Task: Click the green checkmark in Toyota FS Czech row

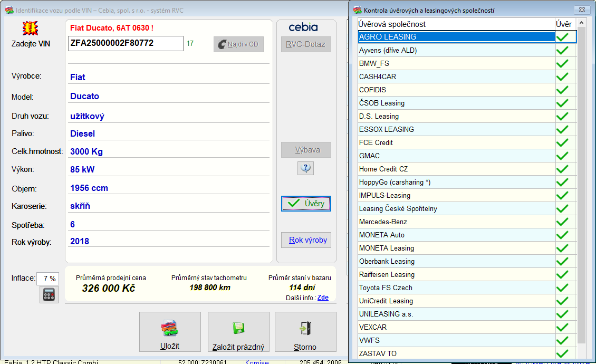Action: [x=562, y=288]
